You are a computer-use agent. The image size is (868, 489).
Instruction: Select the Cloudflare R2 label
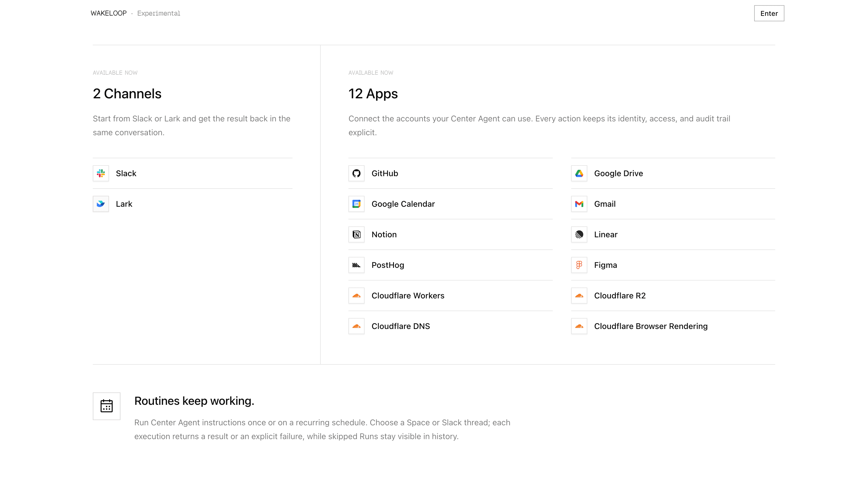[620, 296]
